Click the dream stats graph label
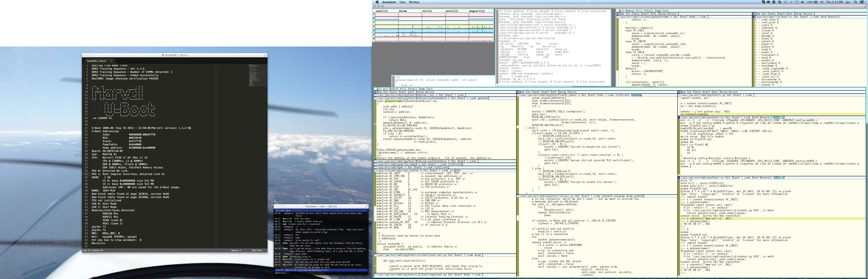This screenshot has width=868, height=279. click(x=403, y=11)
